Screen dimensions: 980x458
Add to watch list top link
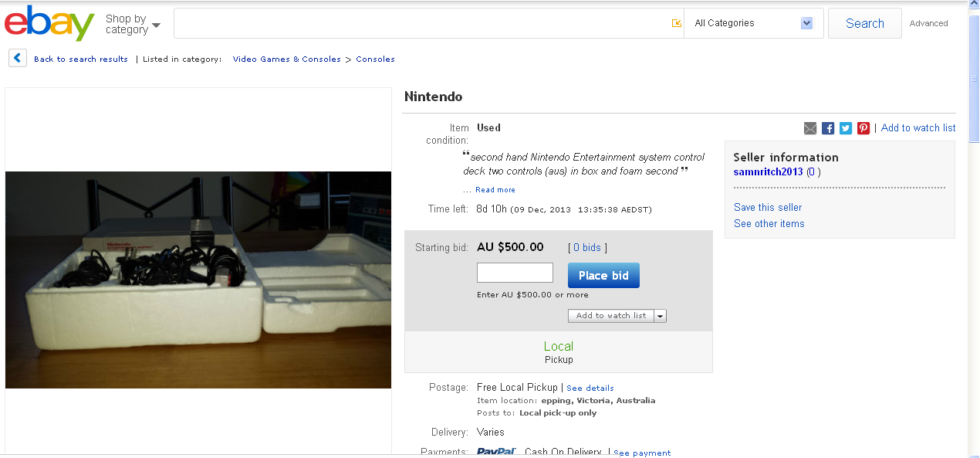tap(918, 128)
